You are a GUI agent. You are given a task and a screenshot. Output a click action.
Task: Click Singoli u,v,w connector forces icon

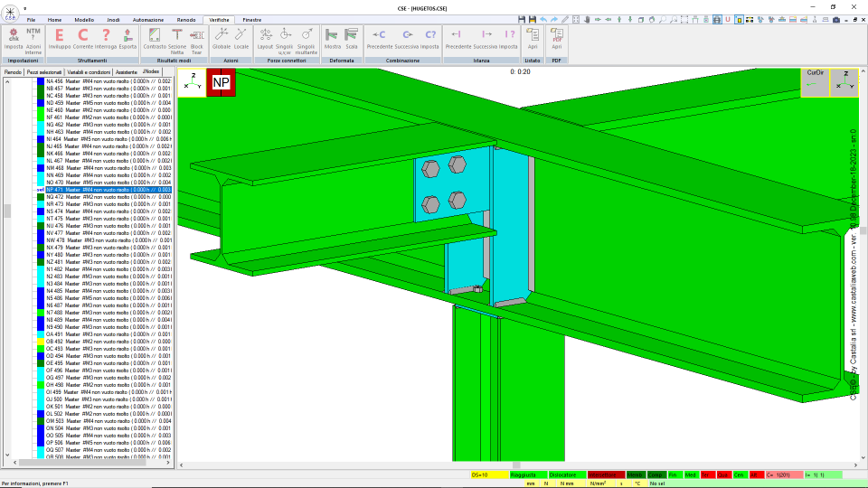click(285, 40)
